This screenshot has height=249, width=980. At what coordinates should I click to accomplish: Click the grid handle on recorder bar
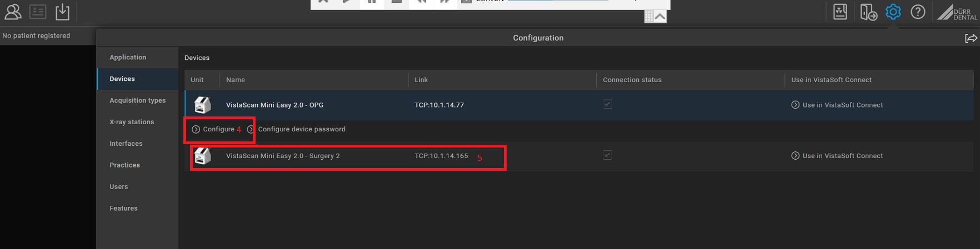pyautogui.click(x=649, y=17)
